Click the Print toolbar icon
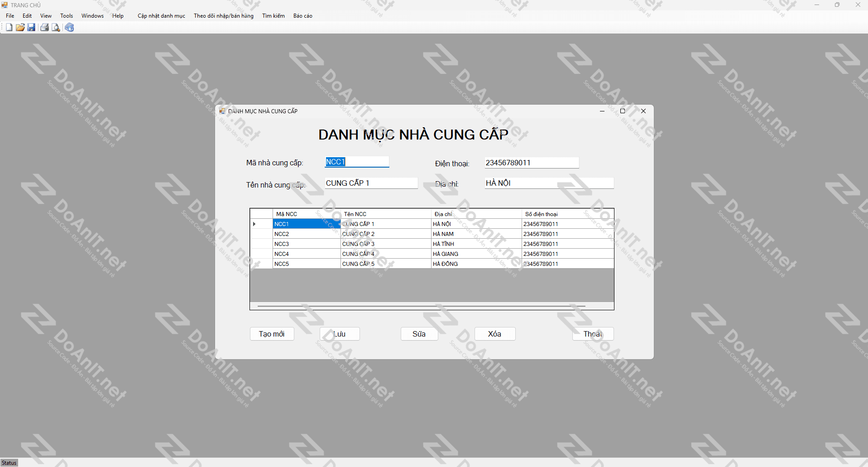This screenshot has width=868, height=467. [x=44, y=28]
